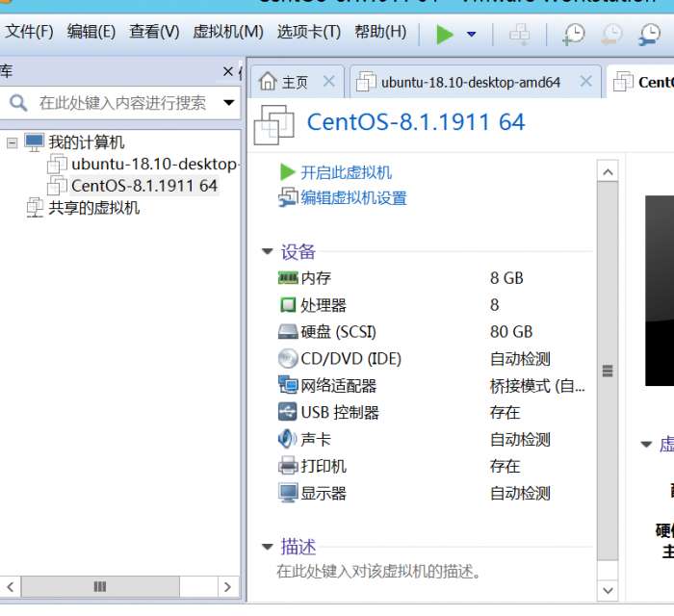Viewport: 674px width, 616px height.
Task: Click the send Ctrl+Alt+Del toolbar icon
Action: pyautogui.click(x=519, y=34)
